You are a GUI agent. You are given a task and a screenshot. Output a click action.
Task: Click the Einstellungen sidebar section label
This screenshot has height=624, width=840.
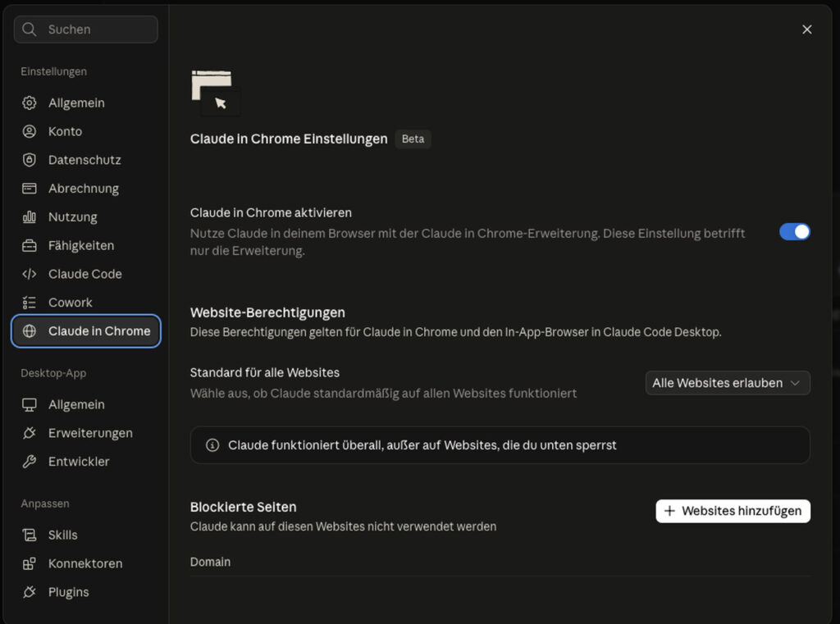click(x=53, y=71)
